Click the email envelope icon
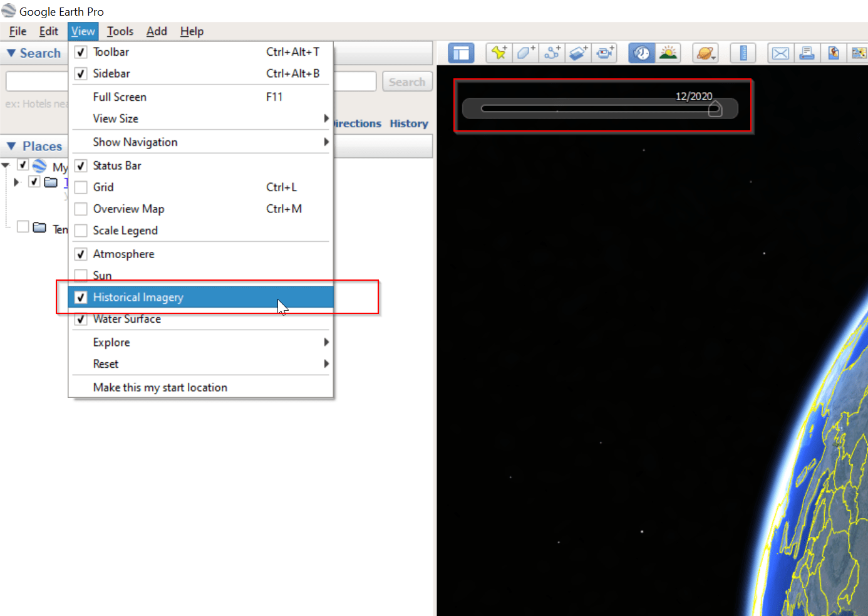This screenshot has height=616, width=868. [780, 53]
